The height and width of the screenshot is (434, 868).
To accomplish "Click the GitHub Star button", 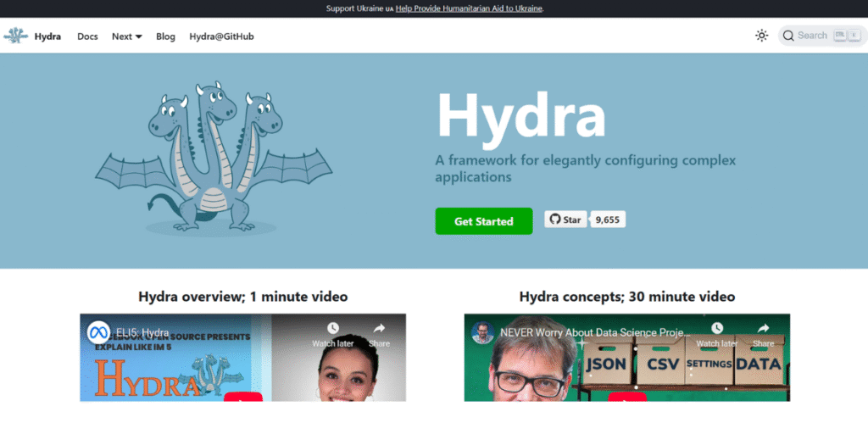I will pyautogui.click(x=565, y=220).
